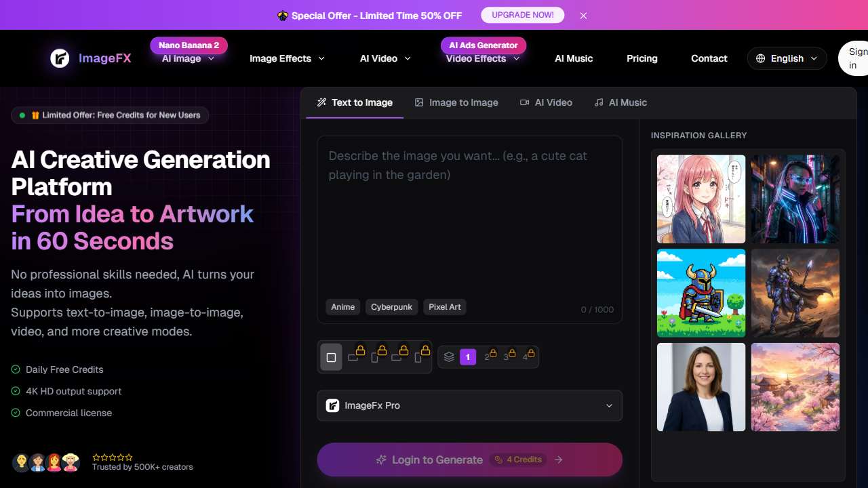Image resolution: width=868 pixels, height=488 pixels.
Task: Expand the AI Image dropdown menu
Action: coord(189,58)
